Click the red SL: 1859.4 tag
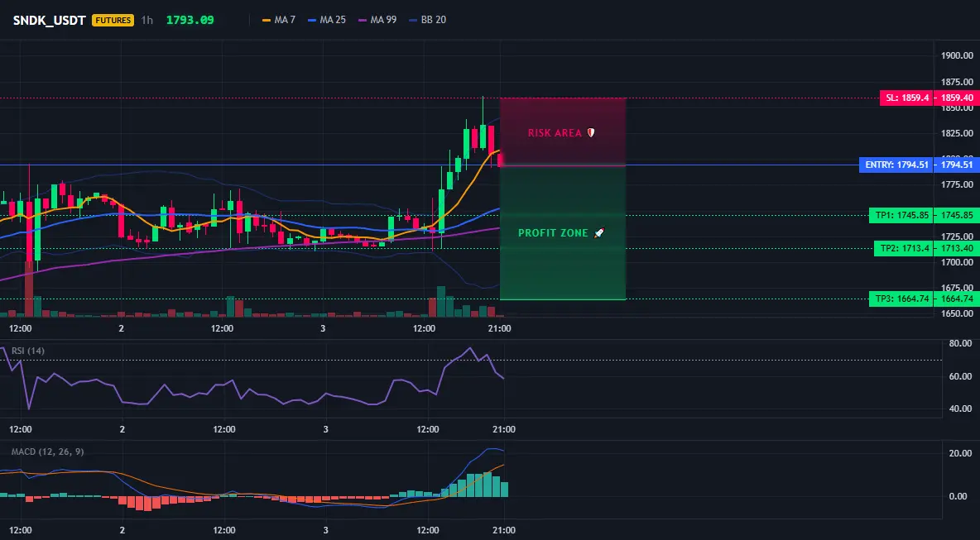Screen dimensions: 980x540 (907, 98)
